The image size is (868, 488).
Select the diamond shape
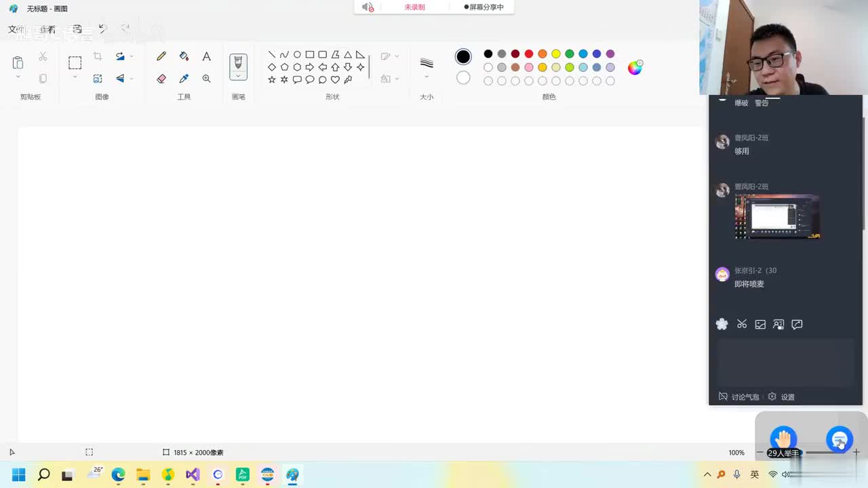tap(272, 67)
